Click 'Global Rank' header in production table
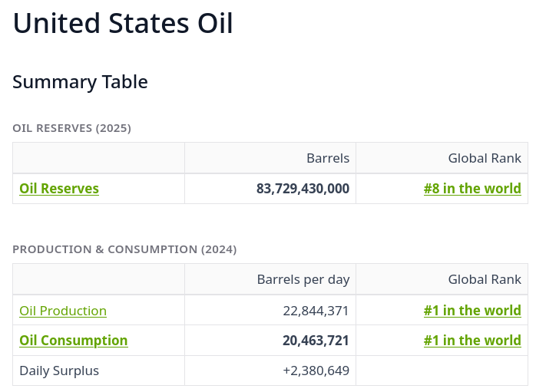The width and height of the screenshot is (536, 392). click(x=485, y=280)
